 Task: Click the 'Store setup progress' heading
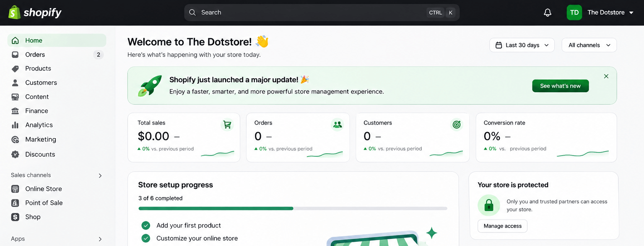[x=176, y=185]
